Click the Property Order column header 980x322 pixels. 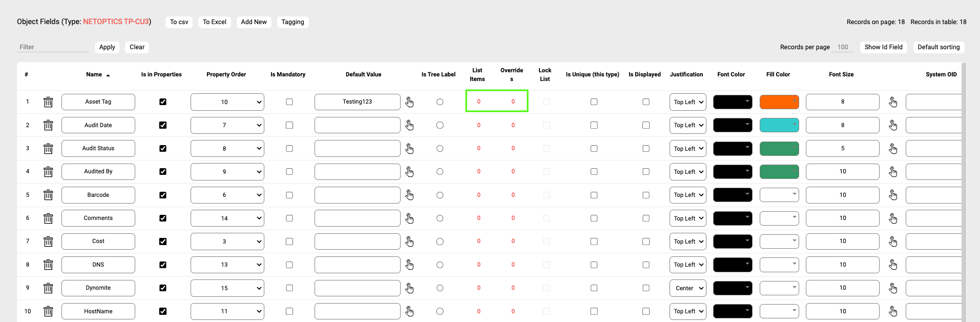click(226, 74)
